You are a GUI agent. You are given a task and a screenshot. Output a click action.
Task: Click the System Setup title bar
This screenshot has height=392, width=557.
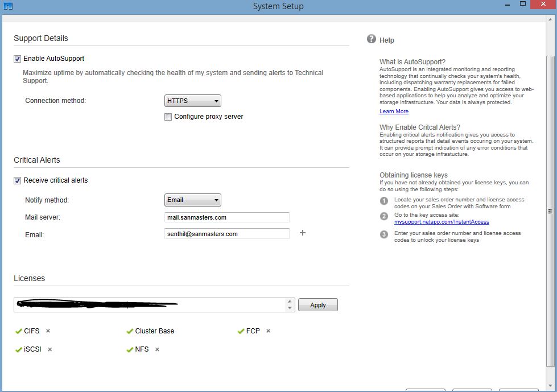(x=278, y=6)
